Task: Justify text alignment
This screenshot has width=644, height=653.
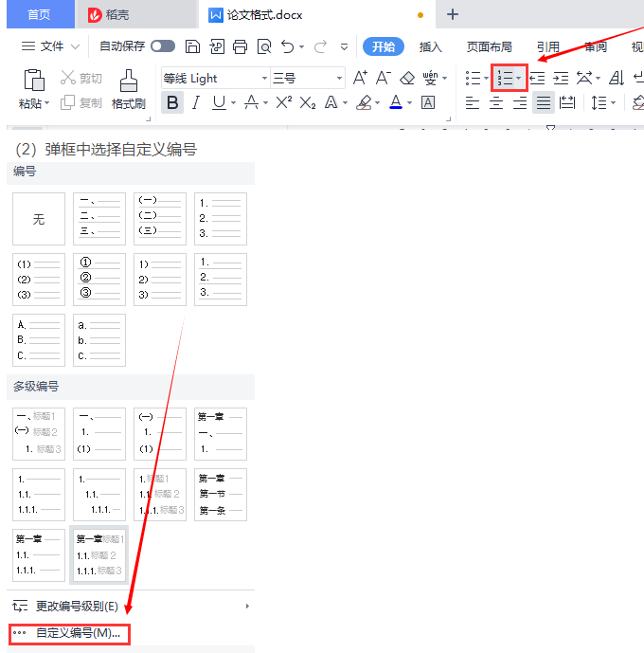Action: click(544, 102)
